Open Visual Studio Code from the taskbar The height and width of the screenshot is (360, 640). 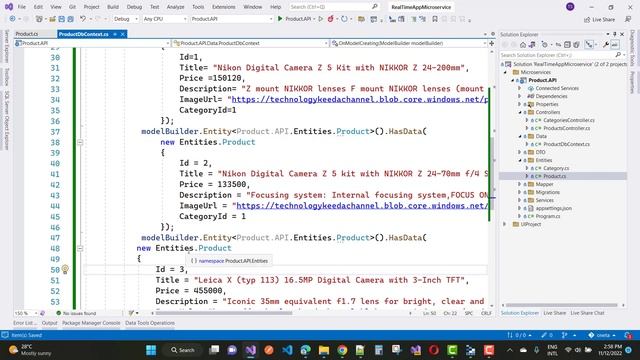click(287, 350)
